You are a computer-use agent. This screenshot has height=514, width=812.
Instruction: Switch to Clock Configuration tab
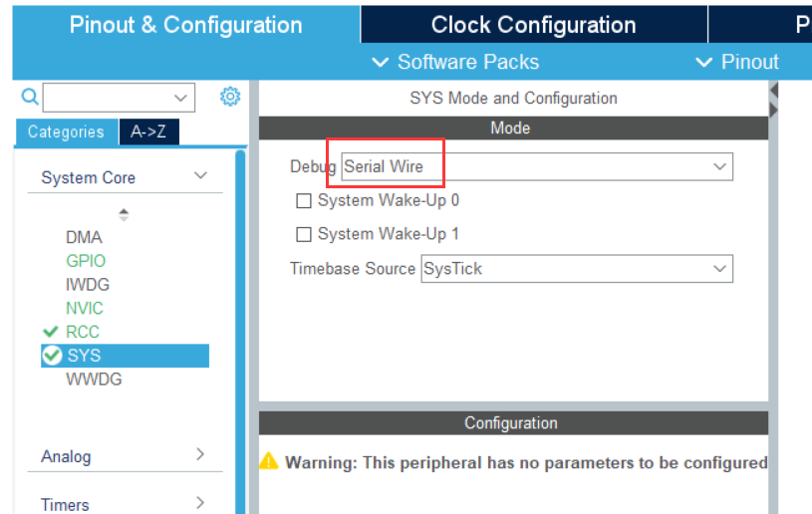533,25
